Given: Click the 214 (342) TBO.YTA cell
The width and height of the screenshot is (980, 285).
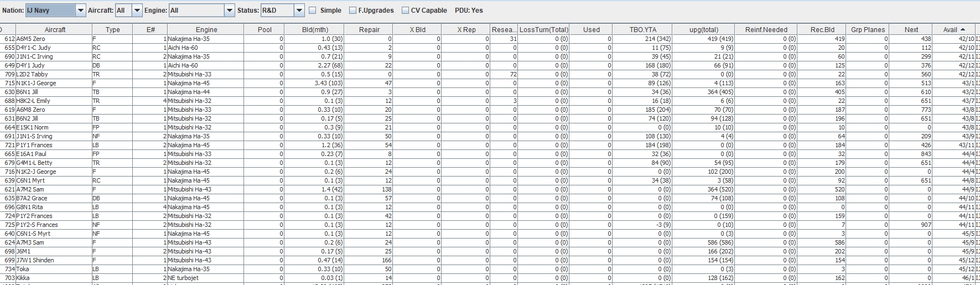Looking at the screenshot, I should [642, 39].
